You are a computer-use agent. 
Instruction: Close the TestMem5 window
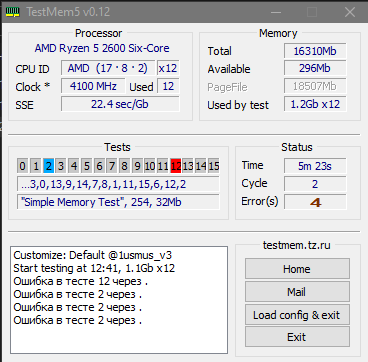tap(350, 12)
